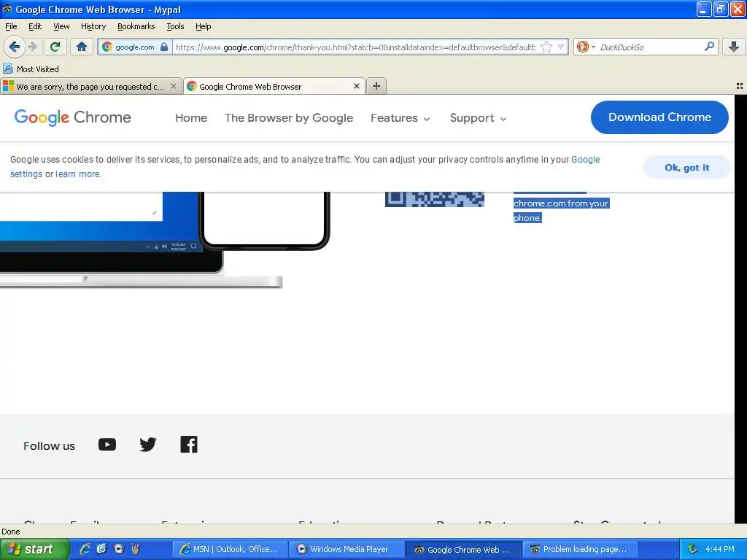The width and height of the screenshot is (747, 560).
Task: Click the 4:44 PM tray clock
Action: coord(719,549)
